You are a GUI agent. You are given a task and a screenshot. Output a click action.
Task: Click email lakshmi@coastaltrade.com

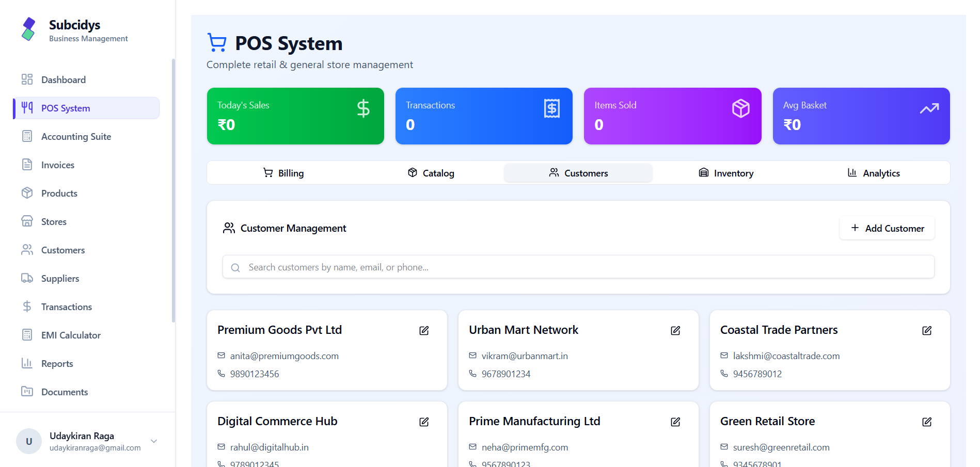[786, 356]
